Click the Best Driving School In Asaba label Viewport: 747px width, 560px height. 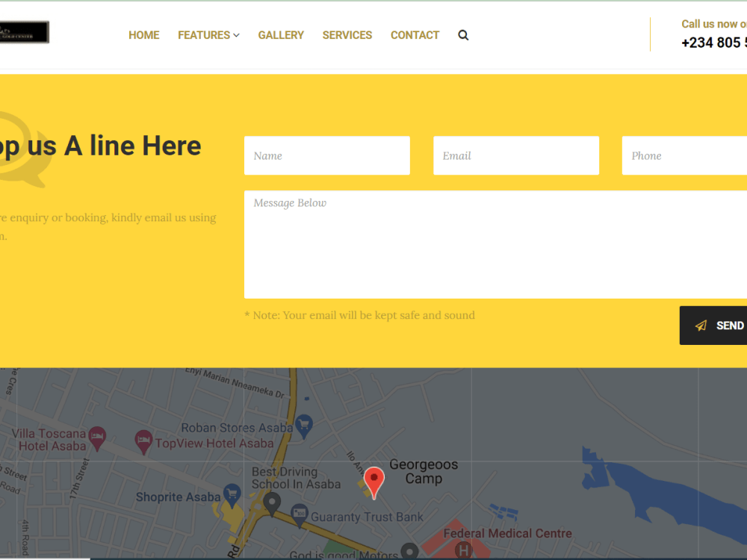pyautogui.click(x=296, y=478)
